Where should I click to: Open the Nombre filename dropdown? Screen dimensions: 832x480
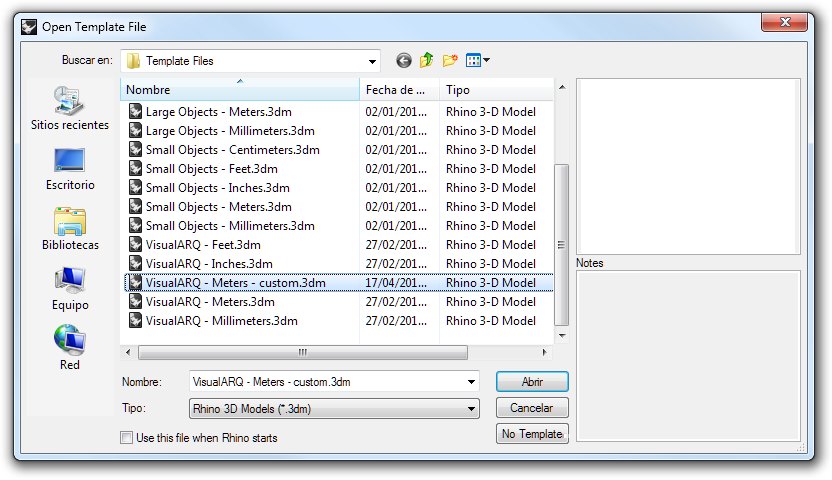click(x=471, y=382)
